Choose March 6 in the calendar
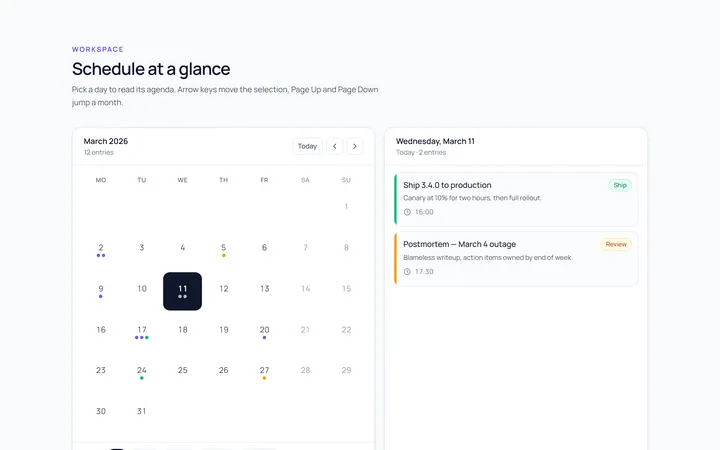This screenshot has height=450, width=720. click(264, 248)
